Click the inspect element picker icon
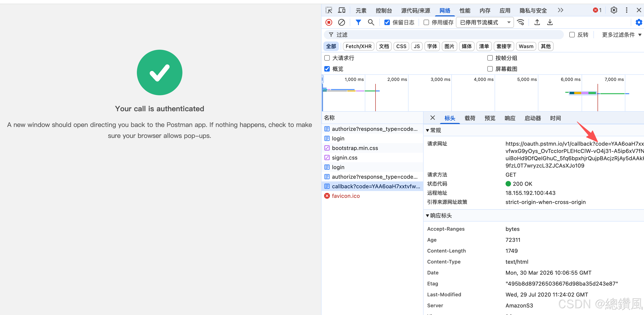644x315 pixels. 329,10
